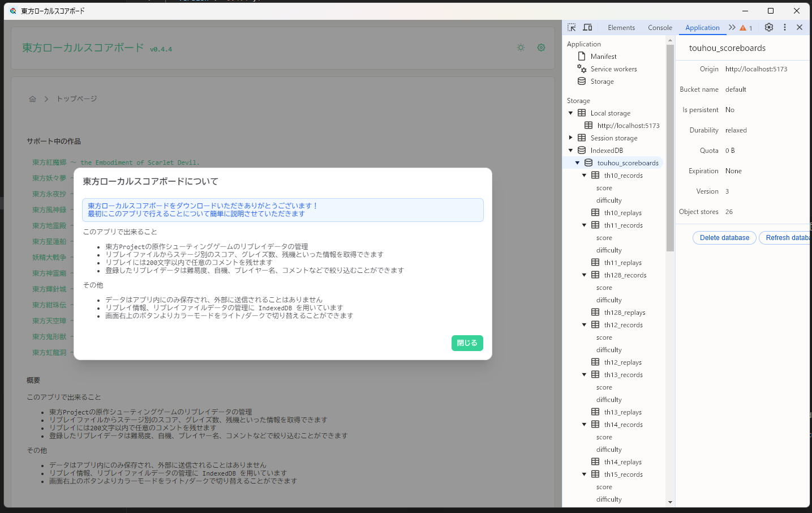The width and height of the screenshot is (812, 513).
Task: Collapse the th128_records object store
Action: [x=584, y=275]
